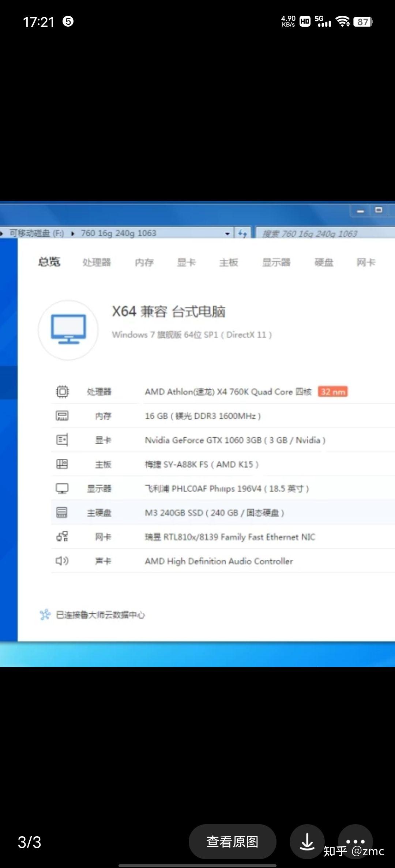The height and width of the screenshot is (868, 395).
Task: Click 梅捷 SY-A88K FS motherboard text
Action: click(202, 464)
